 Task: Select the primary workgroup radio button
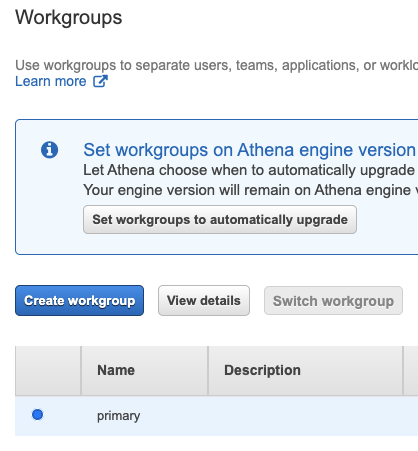point(37,415)
